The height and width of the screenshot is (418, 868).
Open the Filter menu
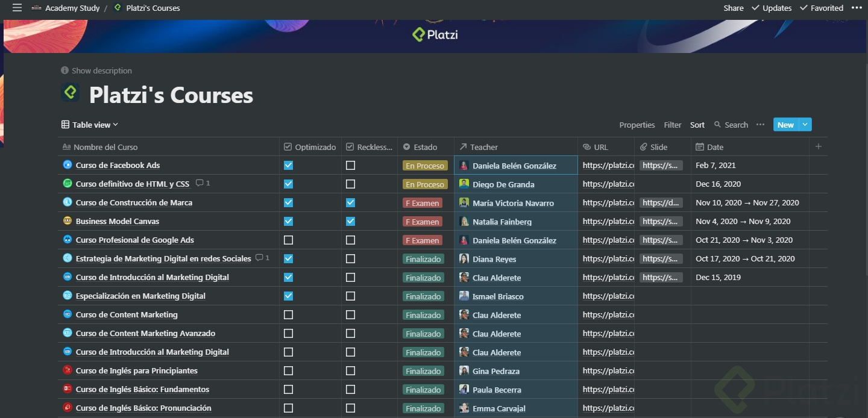click(x=672, y=125)
